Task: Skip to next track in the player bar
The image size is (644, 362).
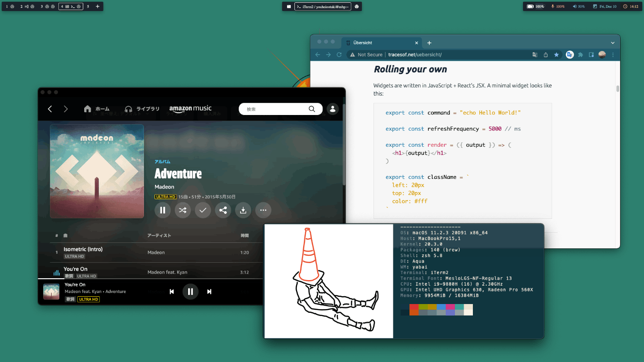Action: [209, 292]
